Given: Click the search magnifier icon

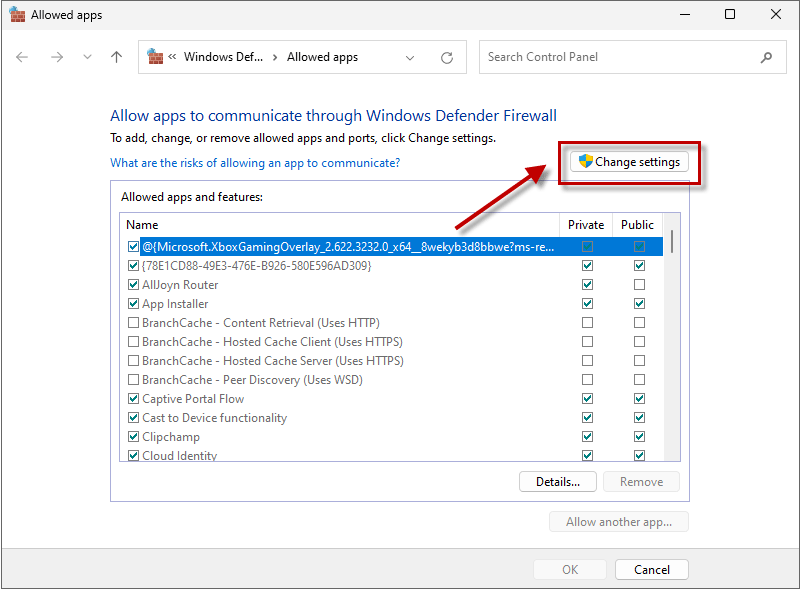Looking at the screenshot, I should [x=766, y=57].
